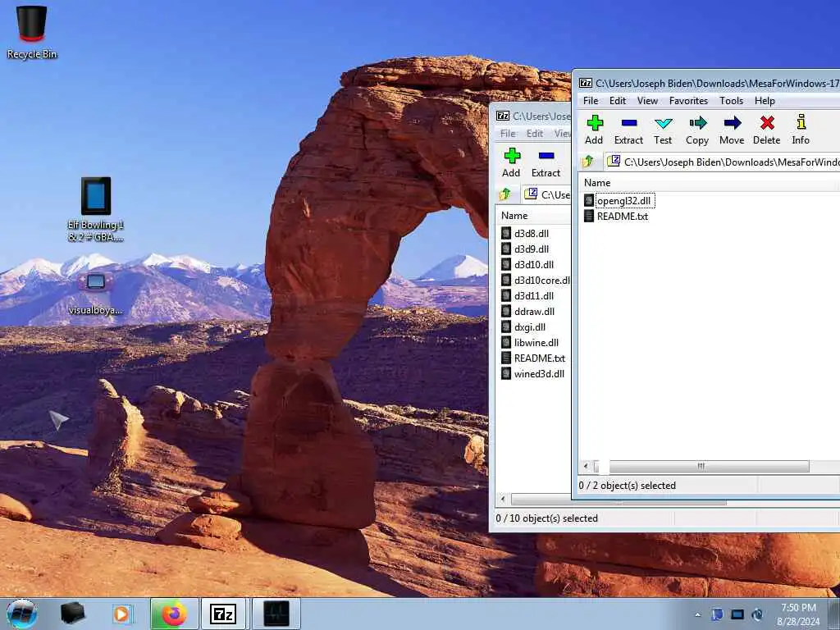The height and width of the screenshot is (630, 840).
Task: Show hidden system tray icons
Action: 697,615
